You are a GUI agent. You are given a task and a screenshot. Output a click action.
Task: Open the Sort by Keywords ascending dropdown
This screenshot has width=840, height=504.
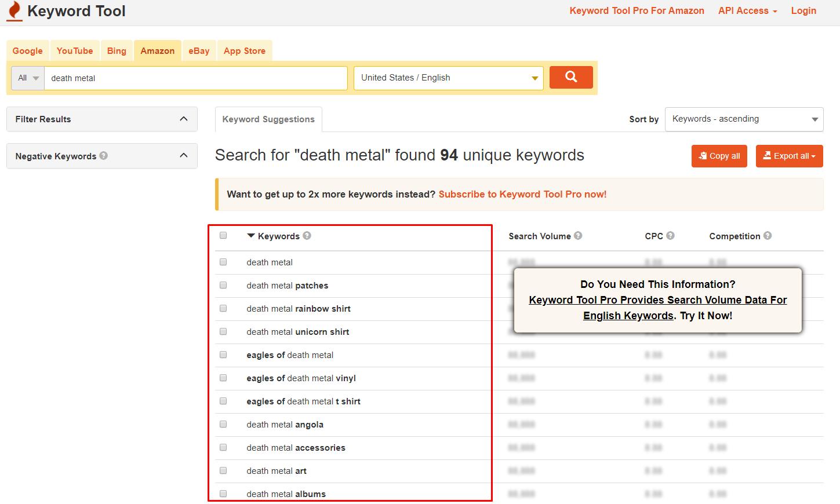(x=744, y=119)
